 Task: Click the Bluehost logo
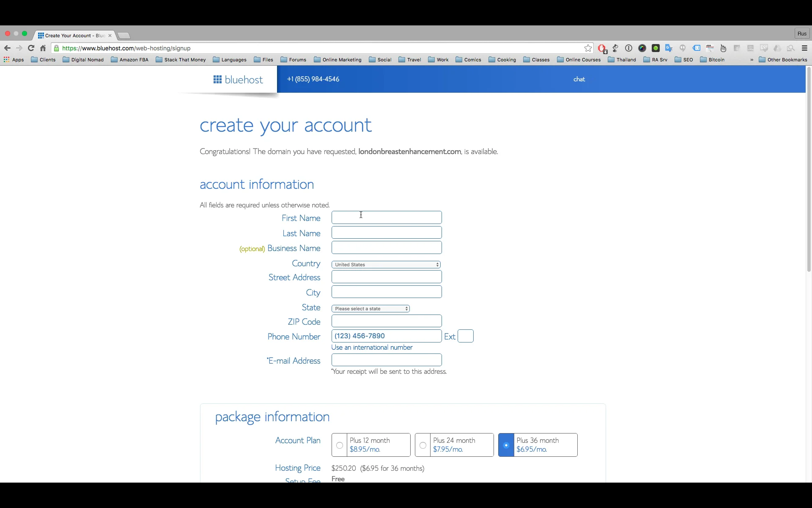pos(238,79)
